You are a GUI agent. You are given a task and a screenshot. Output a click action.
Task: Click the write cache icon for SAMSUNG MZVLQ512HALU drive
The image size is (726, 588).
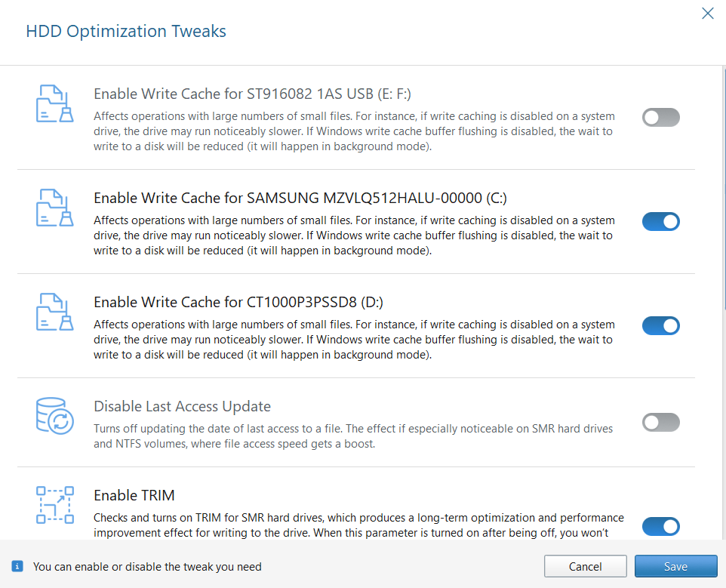54,208
